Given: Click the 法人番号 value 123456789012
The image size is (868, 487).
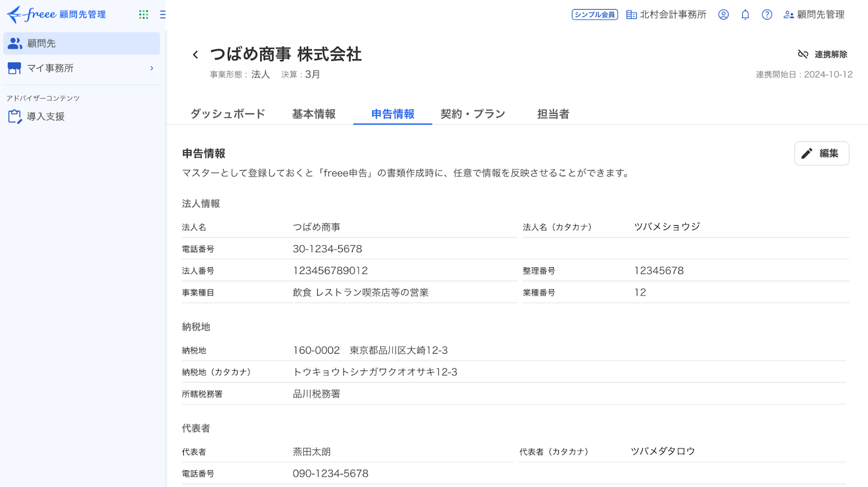Looking at the screenshot, I should coord(330,271).
